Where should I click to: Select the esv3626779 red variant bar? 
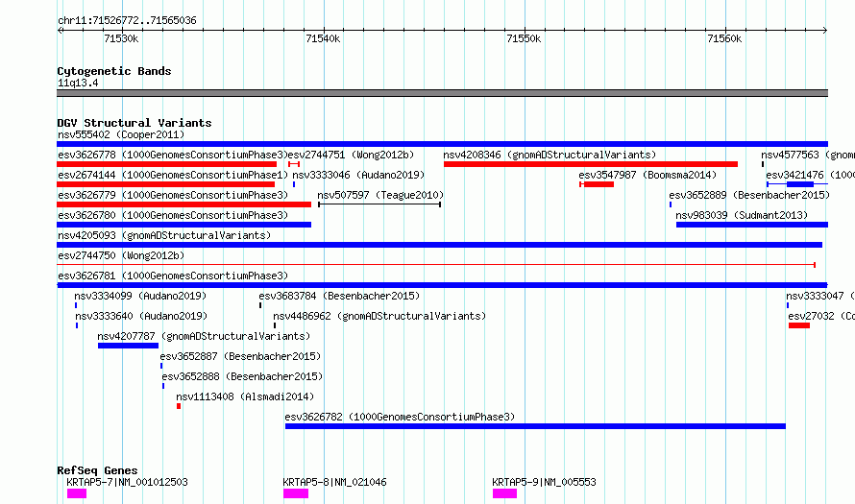point(183,204)
